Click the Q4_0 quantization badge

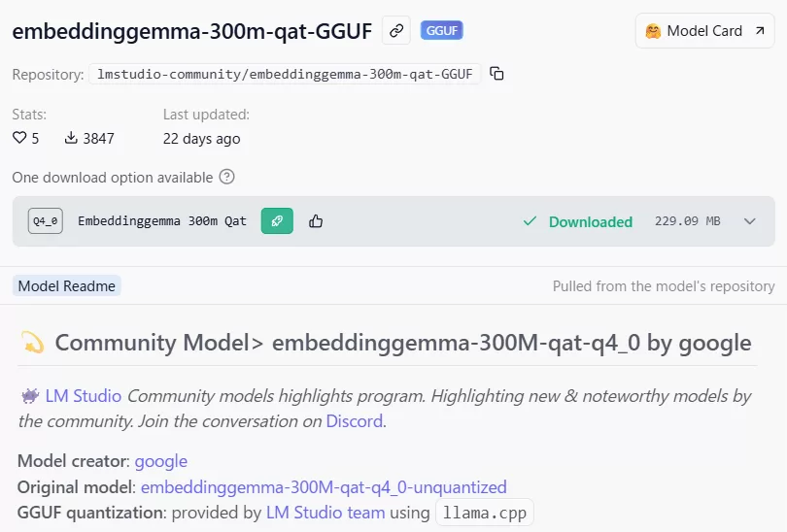[x=45, y=221]
